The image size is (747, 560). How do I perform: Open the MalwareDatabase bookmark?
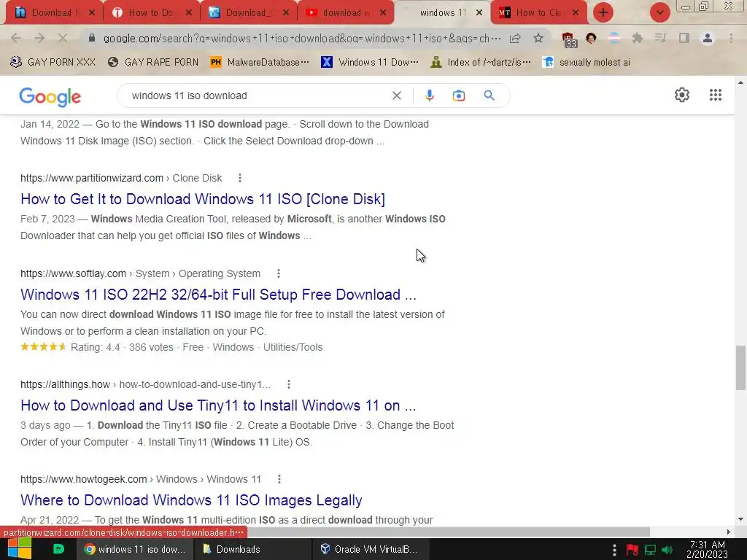pos(260,62)
